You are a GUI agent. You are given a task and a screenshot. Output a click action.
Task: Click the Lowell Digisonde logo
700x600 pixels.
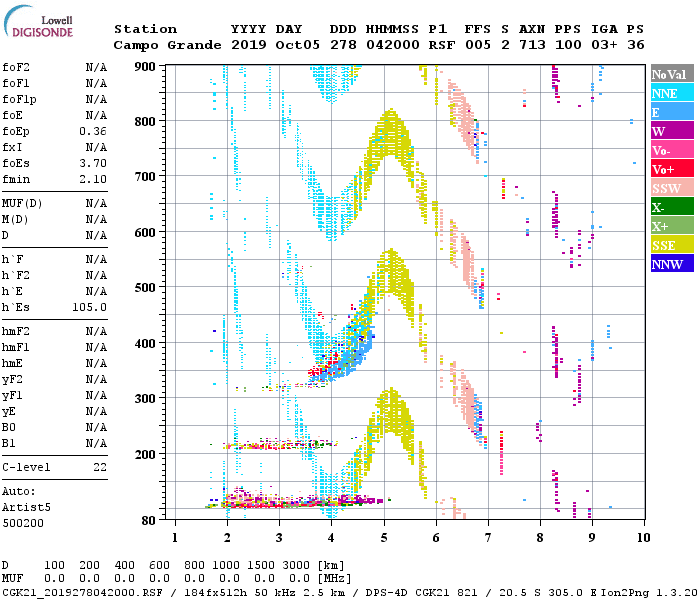[38, 22]
